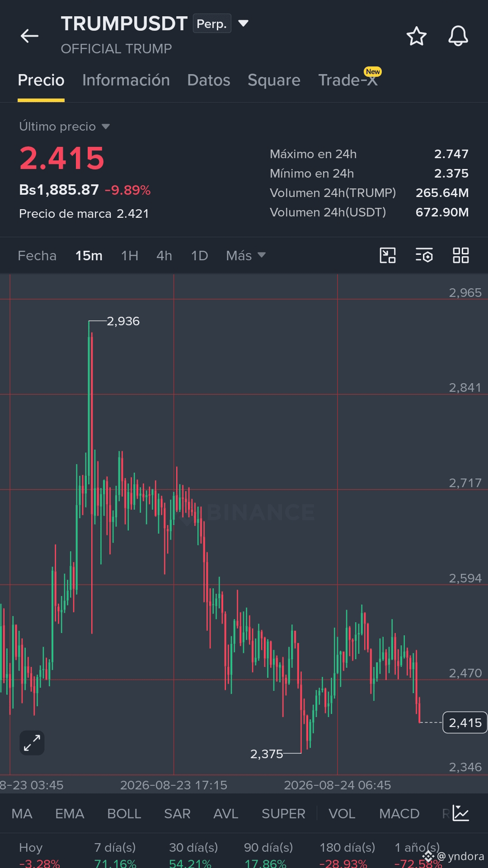
Task: Tap the 2026-08-23 17:15 time axis label
Action: tap(174, 785)
